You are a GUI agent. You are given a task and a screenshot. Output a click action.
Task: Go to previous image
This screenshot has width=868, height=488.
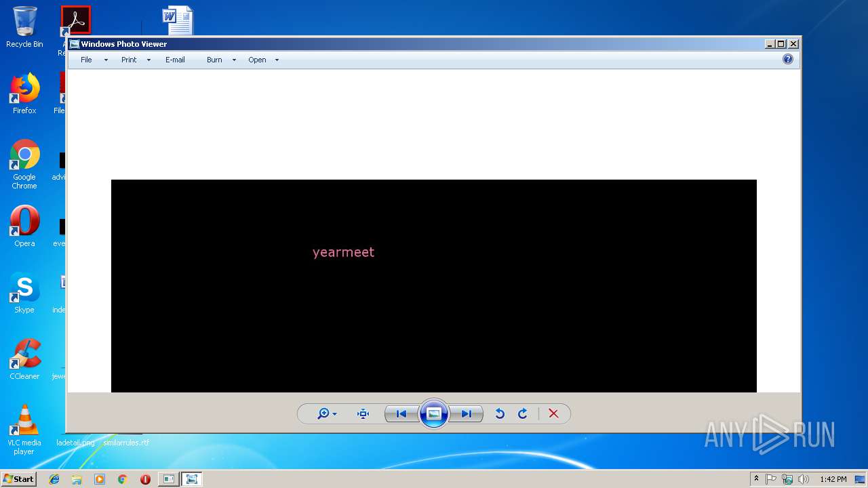coord(401,413)
